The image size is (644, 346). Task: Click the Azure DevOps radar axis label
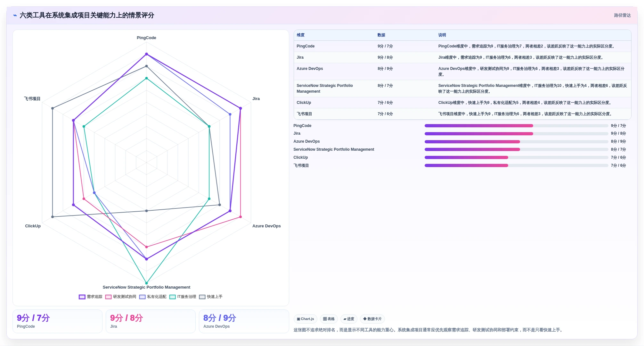tap(266, 226)
